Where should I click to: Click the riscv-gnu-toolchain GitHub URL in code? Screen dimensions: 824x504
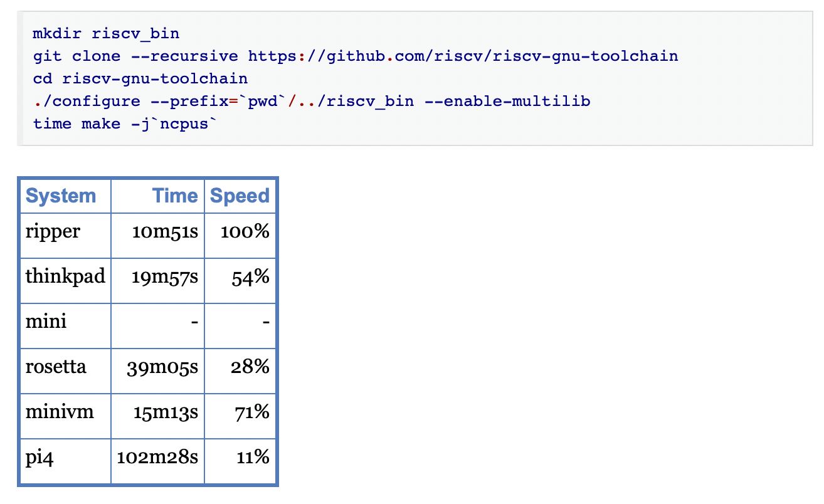pos(463,56)
